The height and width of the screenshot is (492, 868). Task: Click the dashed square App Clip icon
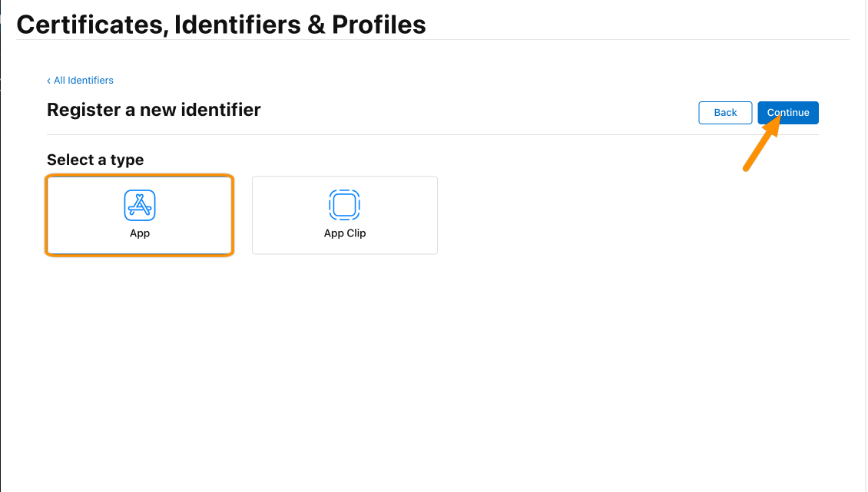344,205
